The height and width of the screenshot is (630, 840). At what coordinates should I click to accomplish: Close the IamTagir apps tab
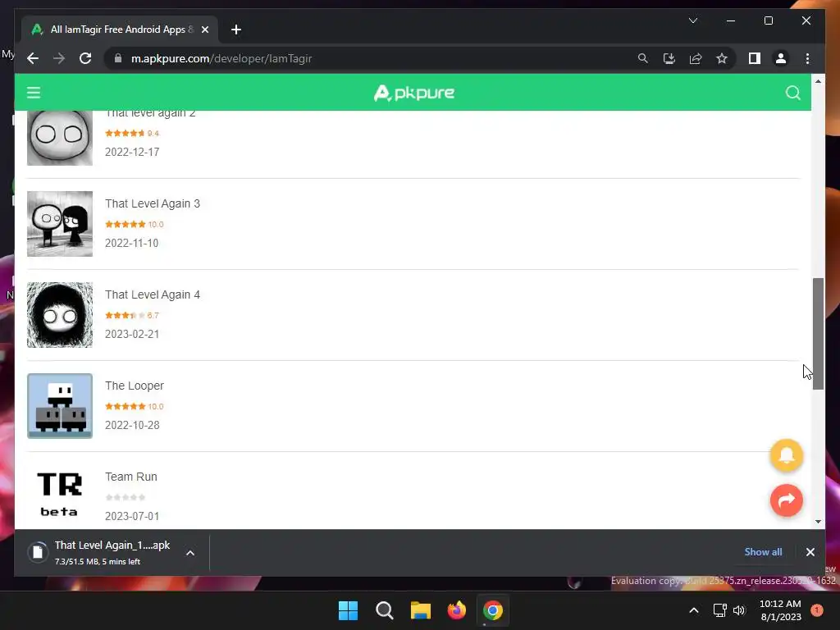[x=204, y=30]
